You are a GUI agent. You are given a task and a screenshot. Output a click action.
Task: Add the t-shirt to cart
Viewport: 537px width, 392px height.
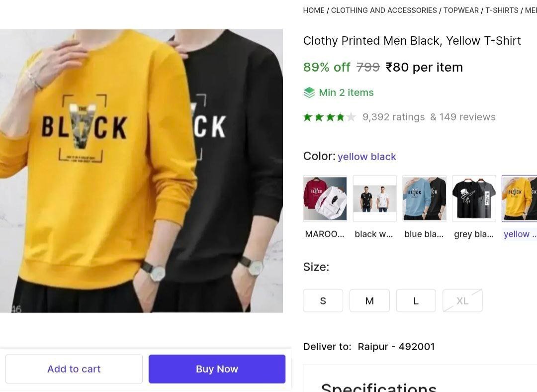coord(74,369)
